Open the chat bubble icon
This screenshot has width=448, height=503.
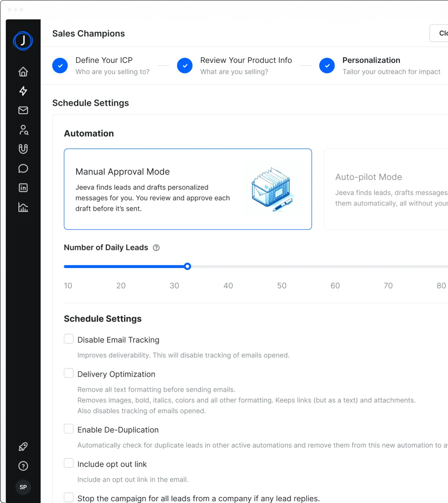pyautogui.click(x=23, y=168)
